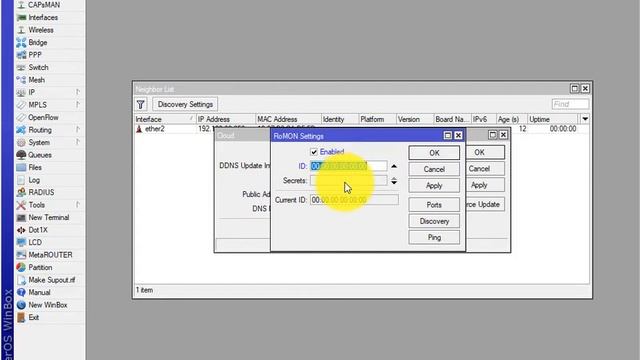Open RoMON Ports button
Image resolution: width=640 pixels, height=360 pixels.
pyautogui.click(x=434, y=205)
